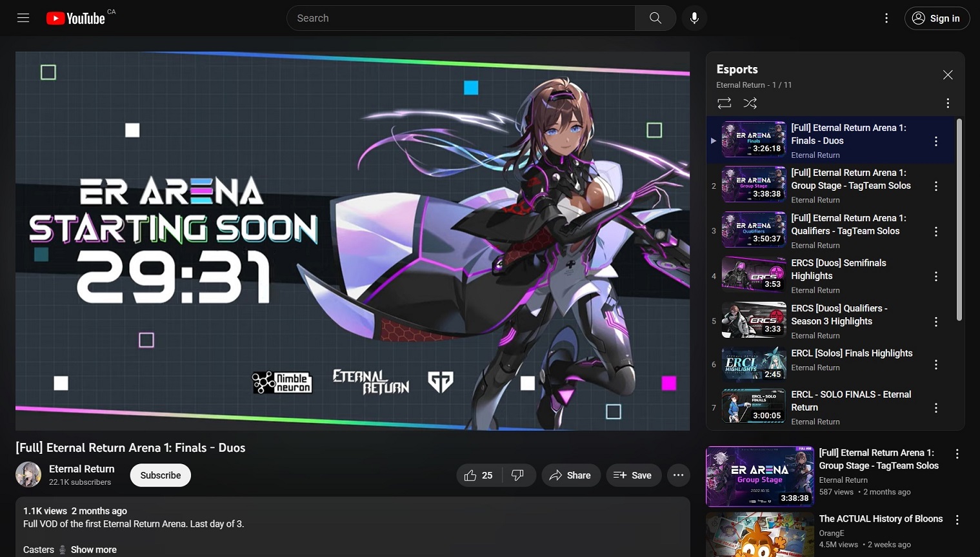Click '22.1K subscribers' text

[x=80, y=482]
